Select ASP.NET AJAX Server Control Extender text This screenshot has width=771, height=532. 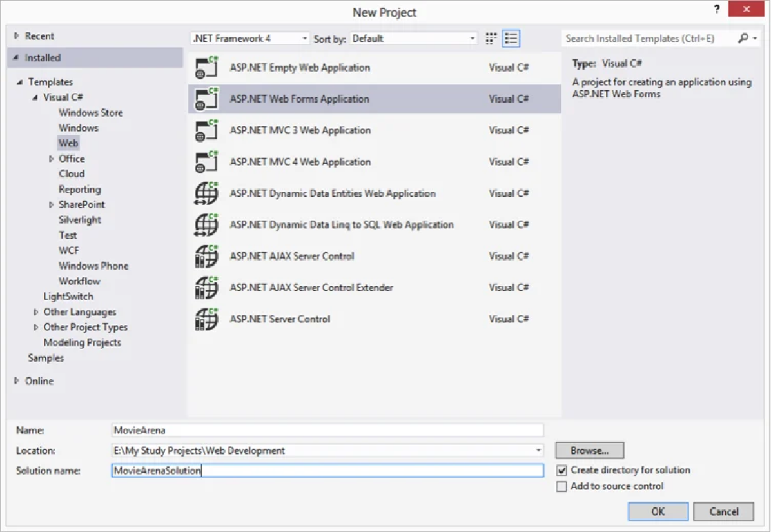pyautogui.click(x=311, y=288)
